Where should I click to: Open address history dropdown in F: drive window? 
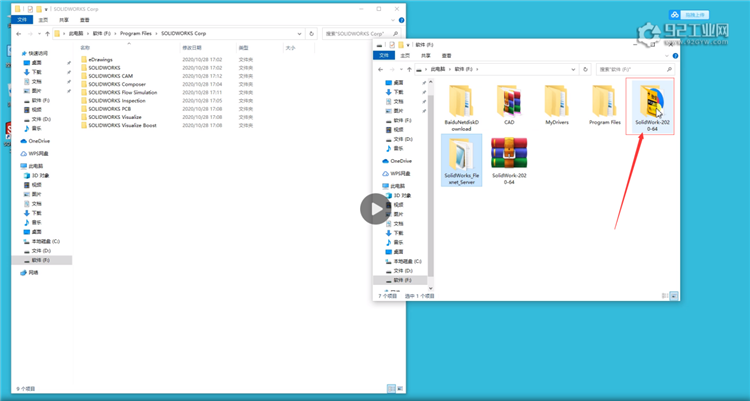573,69
